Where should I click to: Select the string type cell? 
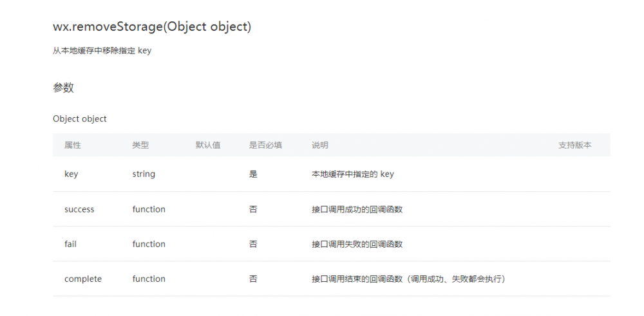(144, 174)
